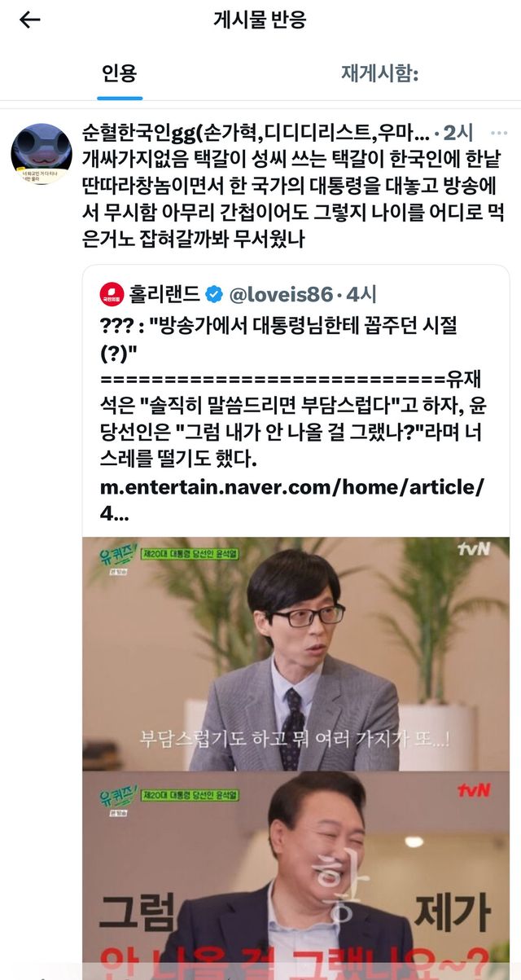Image resolution: width=521 pixels, height=980 pixels.
Task: Click the 홀리랜드 display name
Action: click(165, 294)
